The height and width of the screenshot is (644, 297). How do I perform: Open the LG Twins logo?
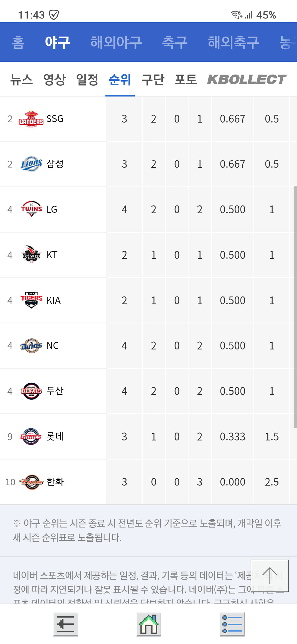31,209
